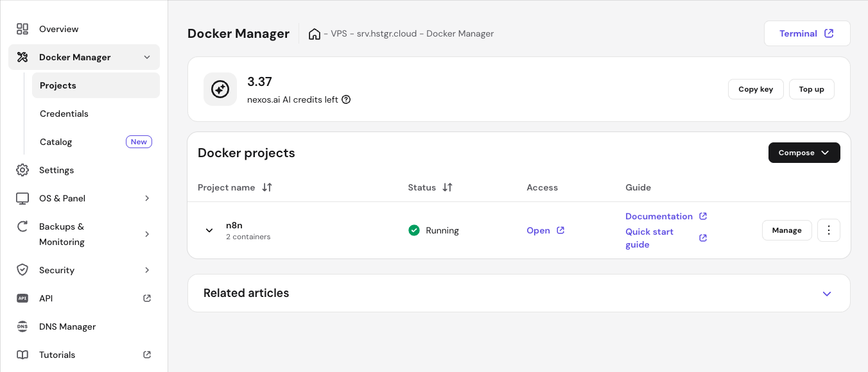Image resolution: width=868 pixels, height=372 pixels.
Task: Open the Tutorials book icon
Action: (x=22, y=355)
